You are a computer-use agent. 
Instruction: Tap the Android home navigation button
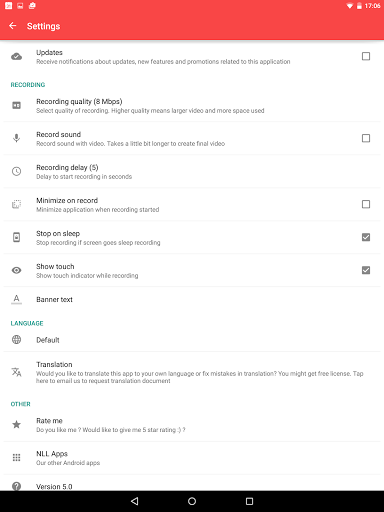click(192, 501)
